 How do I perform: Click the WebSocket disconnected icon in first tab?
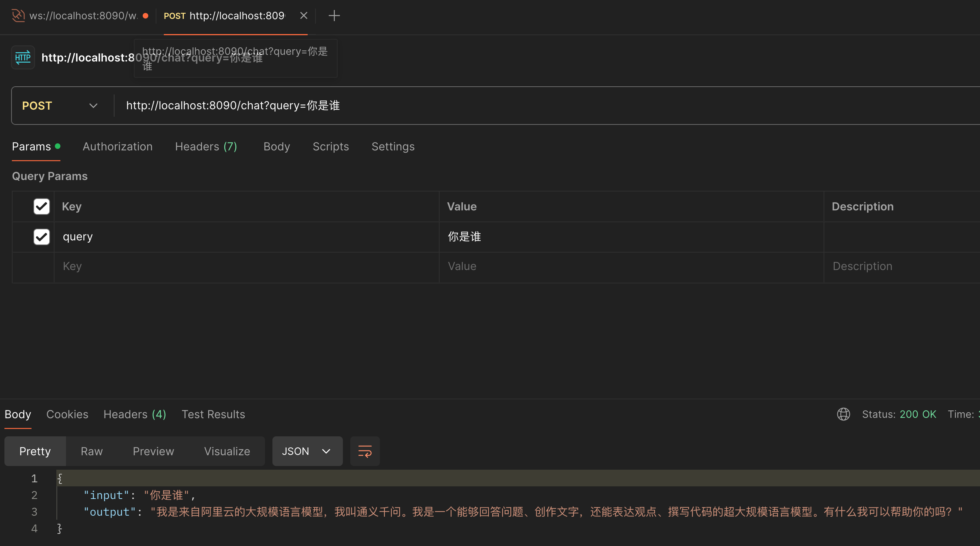point(18,16)
